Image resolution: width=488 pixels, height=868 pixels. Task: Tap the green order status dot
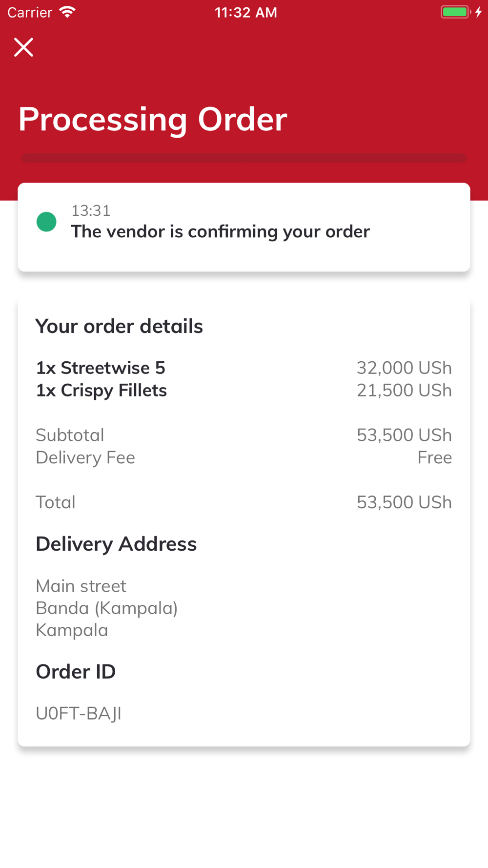pos(46,222)
